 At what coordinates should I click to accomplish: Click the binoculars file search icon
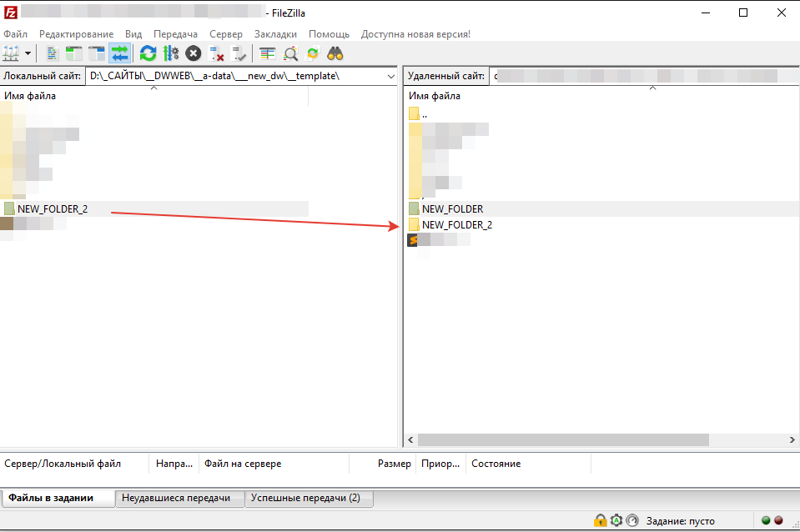pos(335,53)
